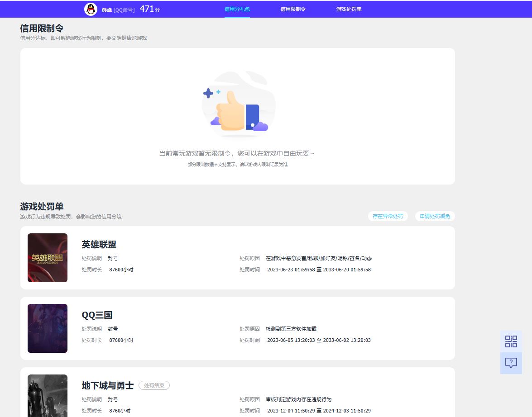Click the 处罚结束 status badge
This screenshot has width=532, height=417.
154,386
